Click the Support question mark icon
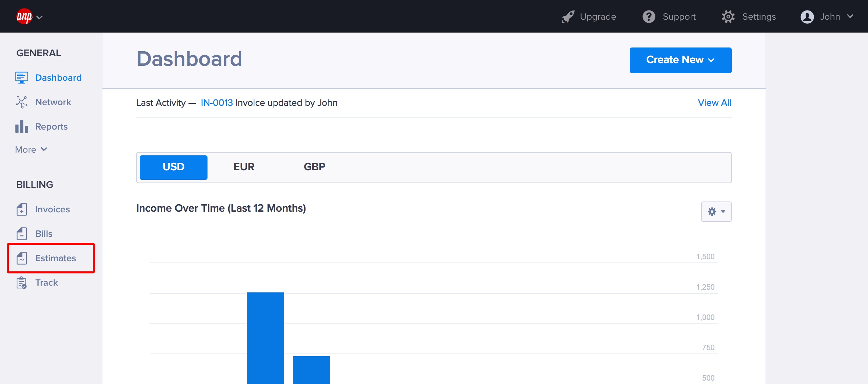This screenshot has height=384, width=868. [x=649, y=17]
